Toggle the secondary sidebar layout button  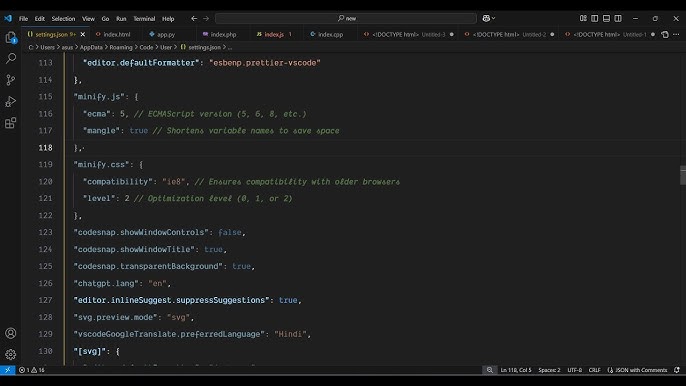point(618,18)
